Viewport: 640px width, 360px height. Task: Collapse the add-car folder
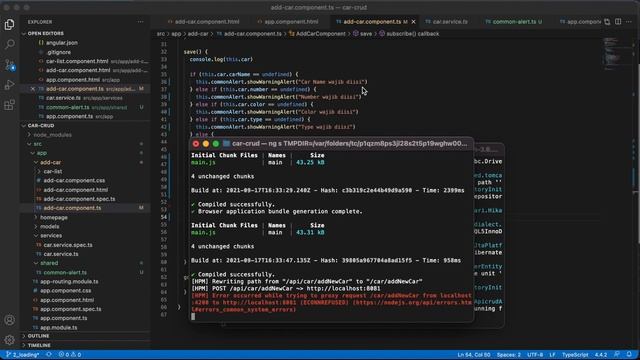(51, 162)
